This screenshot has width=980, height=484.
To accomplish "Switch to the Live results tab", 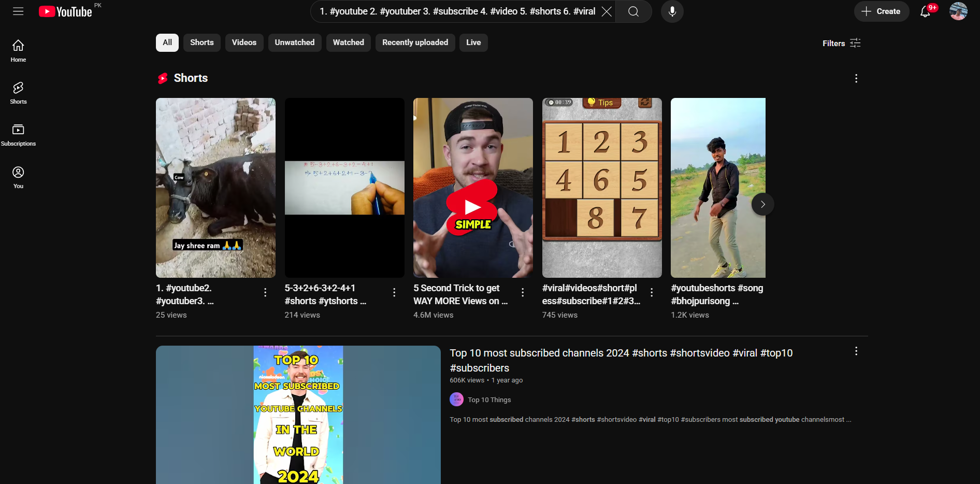I will point(473,42).
